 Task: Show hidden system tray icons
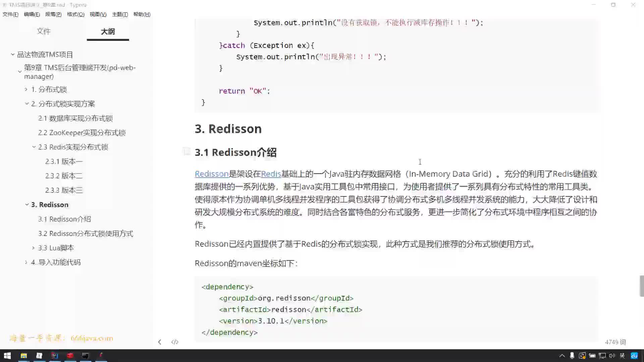pyautogui.click(x=562, y=356)
